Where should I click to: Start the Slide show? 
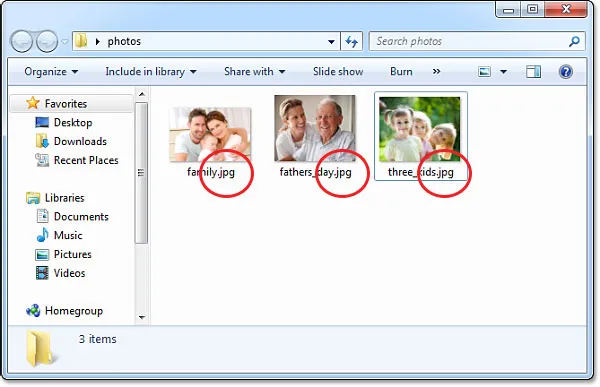(338, 72)
